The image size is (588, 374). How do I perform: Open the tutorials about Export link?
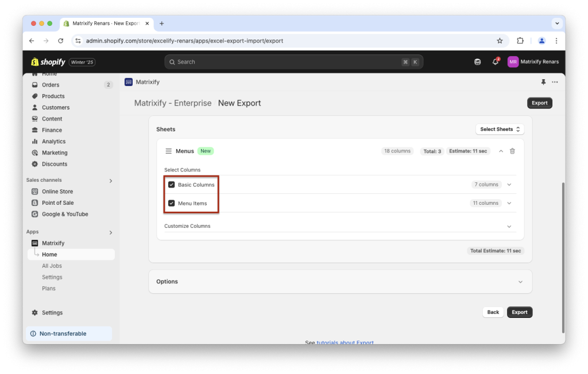coord(345,342)
